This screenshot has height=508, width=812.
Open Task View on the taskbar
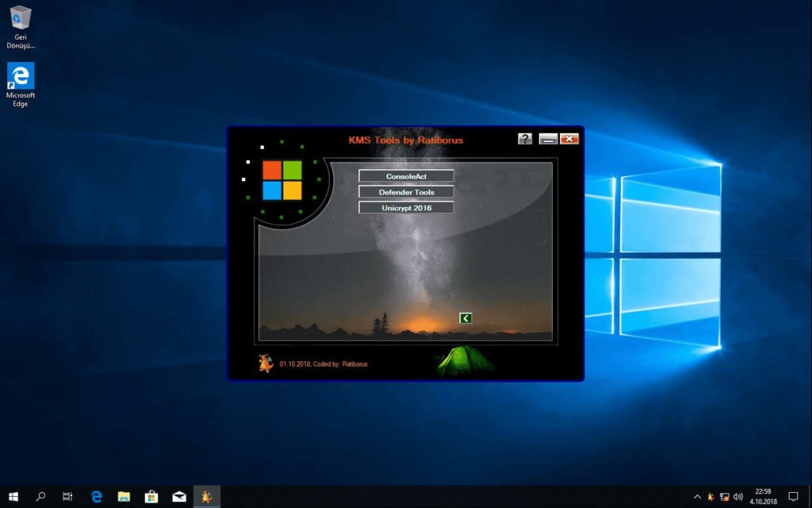point(67,497)
